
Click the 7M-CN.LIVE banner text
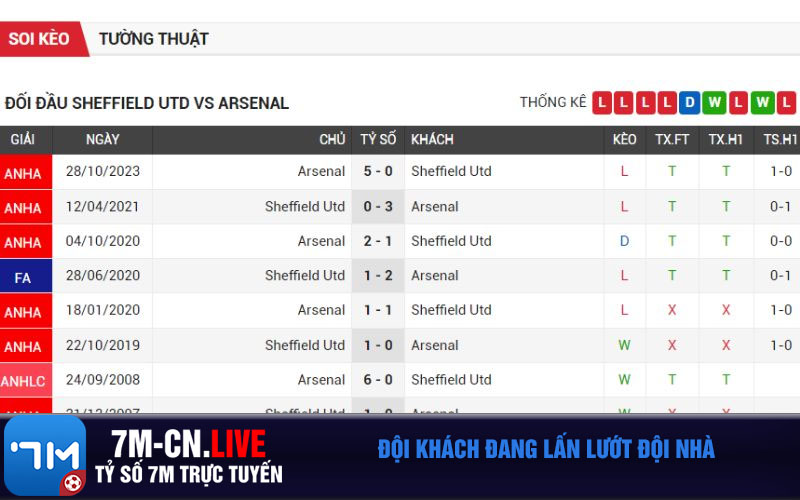coord(188,444)
